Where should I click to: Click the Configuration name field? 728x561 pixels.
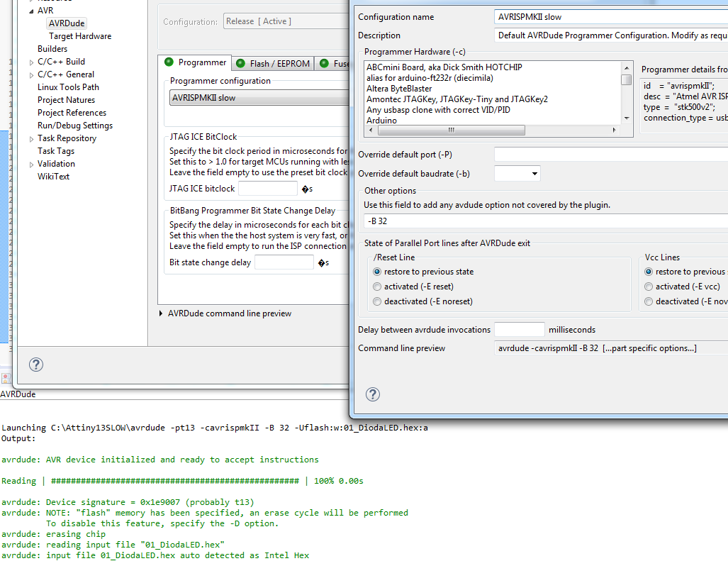[x=611, y=17]
